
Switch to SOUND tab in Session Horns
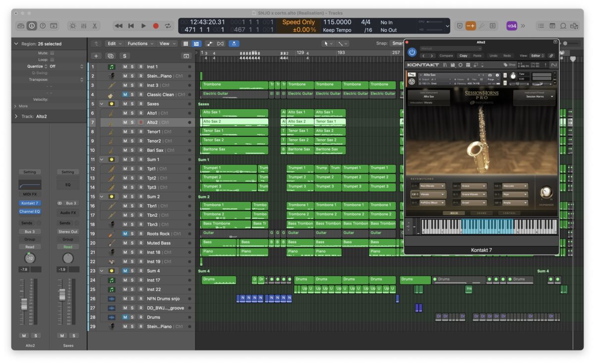click(481, 213)
